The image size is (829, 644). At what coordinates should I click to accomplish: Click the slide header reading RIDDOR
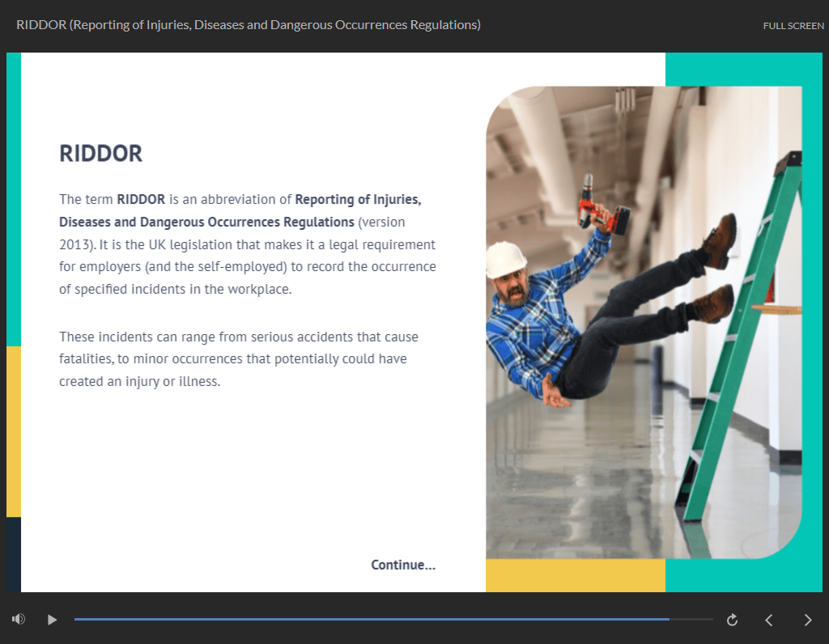point(100,153)
